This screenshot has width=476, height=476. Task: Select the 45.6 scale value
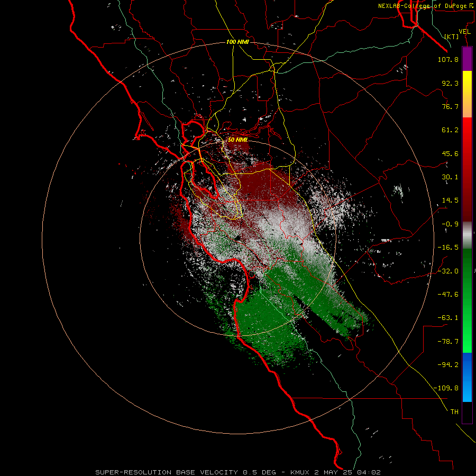click(450, 153)
